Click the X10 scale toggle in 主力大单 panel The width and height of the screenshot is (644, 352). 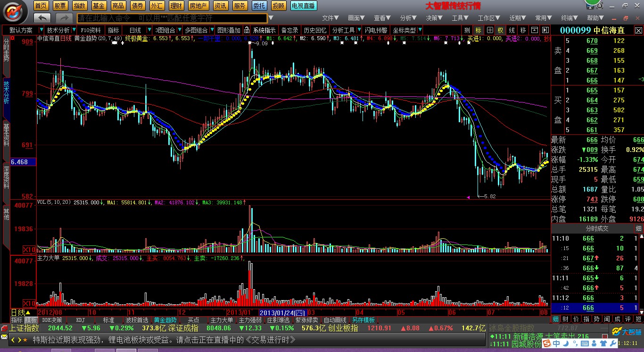[x=29, y=303]
